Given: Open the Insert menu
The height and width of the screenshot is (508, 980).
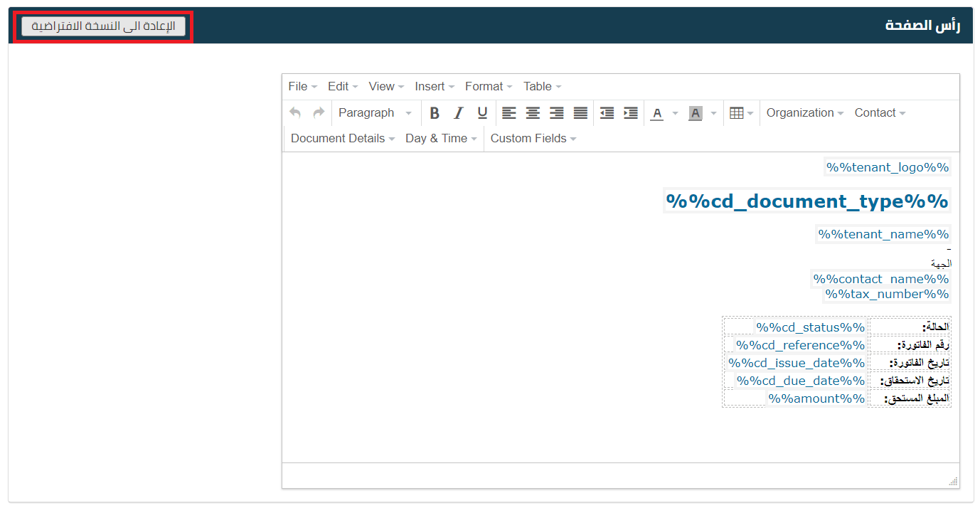Looking at the screenshot, I should 434,87.
